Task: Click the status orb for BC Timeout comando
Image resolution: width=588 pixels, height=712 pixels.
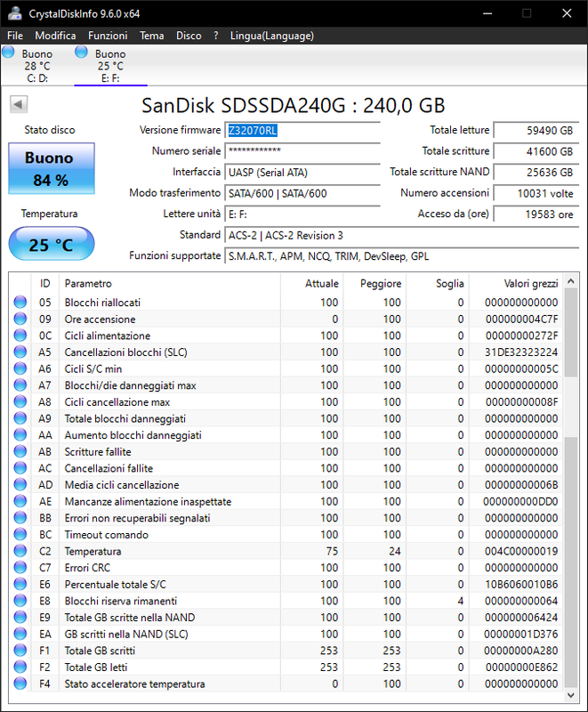Action: coord(20,534)
